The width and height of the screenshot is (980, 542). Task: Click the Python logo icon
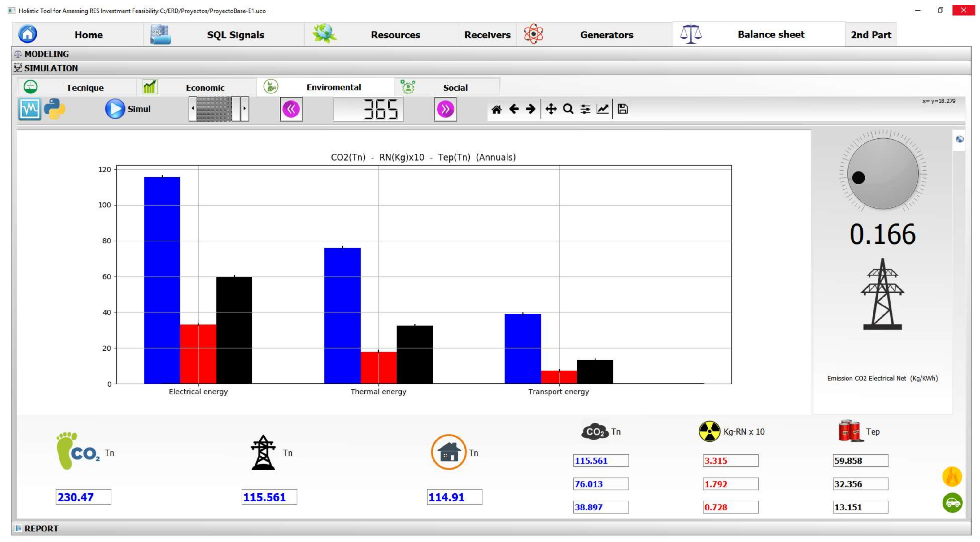54,109
